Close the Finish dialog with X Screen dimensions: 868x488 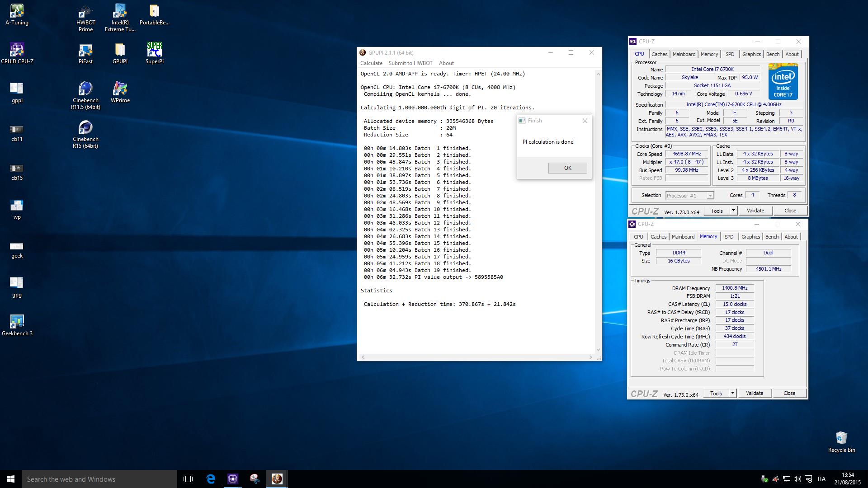point(585,121)
